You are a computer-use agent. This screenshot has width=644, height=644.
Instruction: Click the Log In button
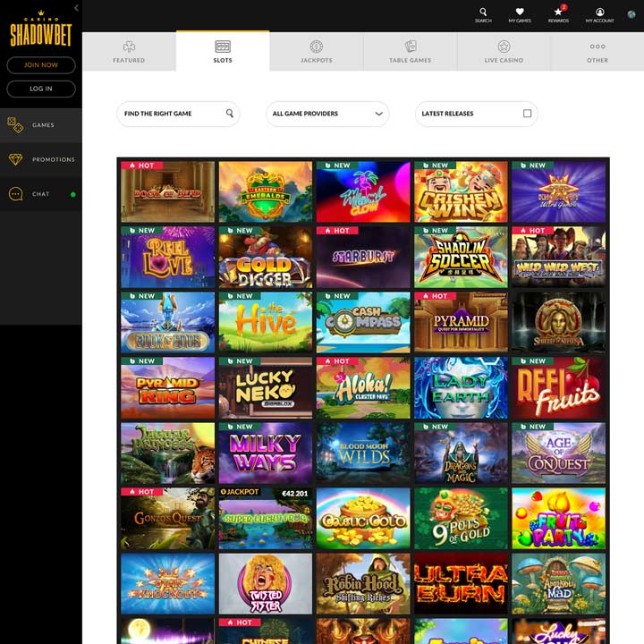pyautogui.click(x=41, y=89)
